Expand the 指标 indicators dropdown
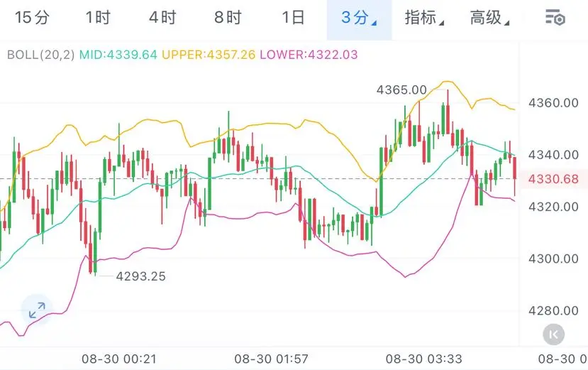This screenshot has height=370, width=588. point(424,18)
